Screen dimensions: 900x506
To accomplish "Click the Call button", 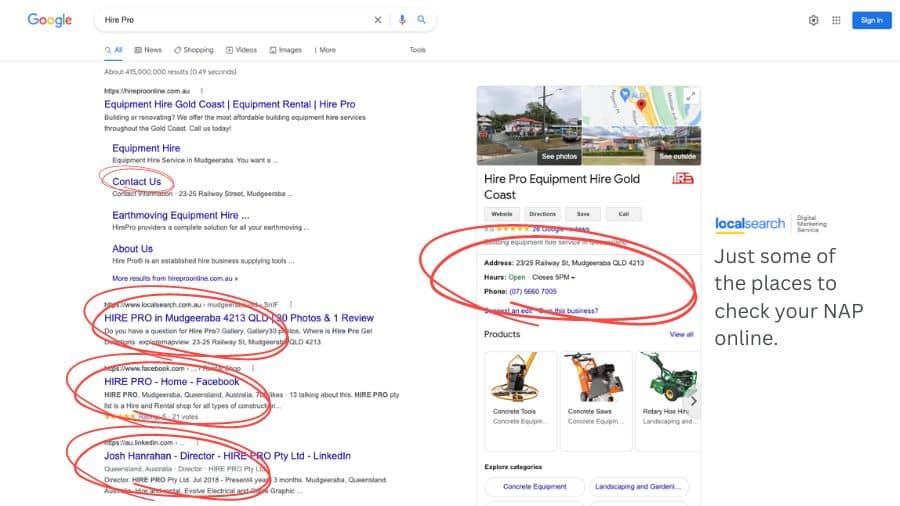I will [x=624, y=214].
